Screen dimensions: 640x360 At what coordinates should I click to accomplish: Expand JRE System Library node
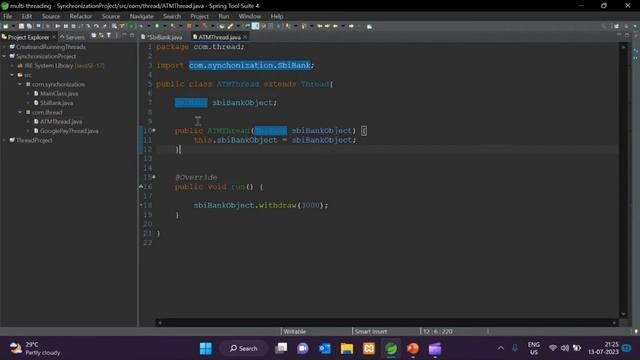pos(12,66)
